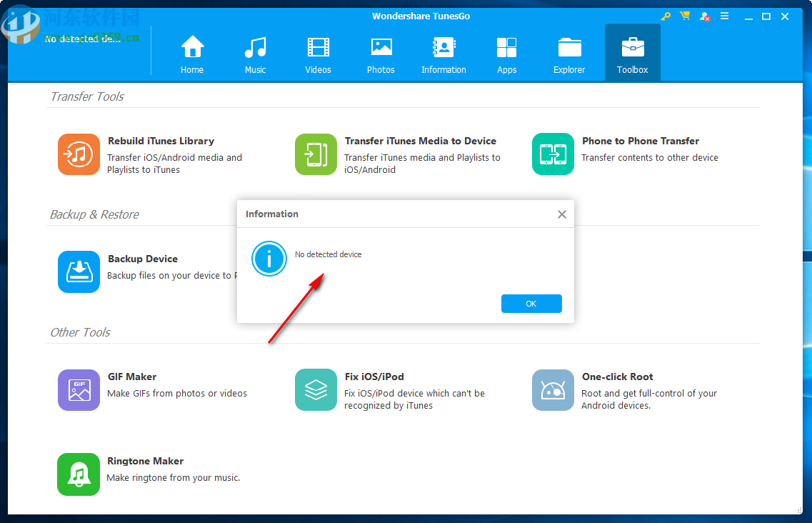Click the One-click Root title
This screenshot has width=812, height=523.
pos(617,377)
